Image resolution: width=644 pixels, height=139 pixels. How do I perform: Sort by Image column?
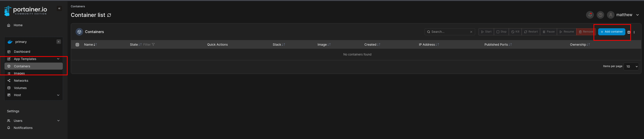pos(324,45)
